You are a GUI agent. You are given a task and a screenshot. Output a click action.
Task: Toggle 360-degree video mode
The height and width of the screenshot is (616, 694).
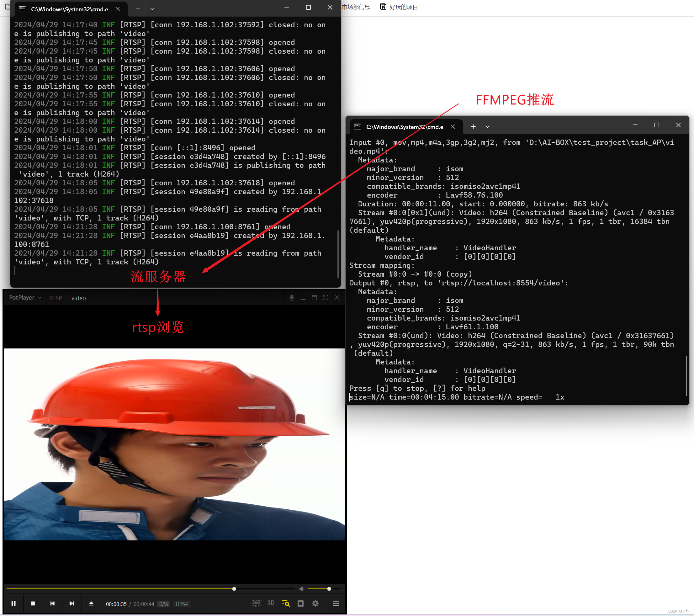point(256,603)
